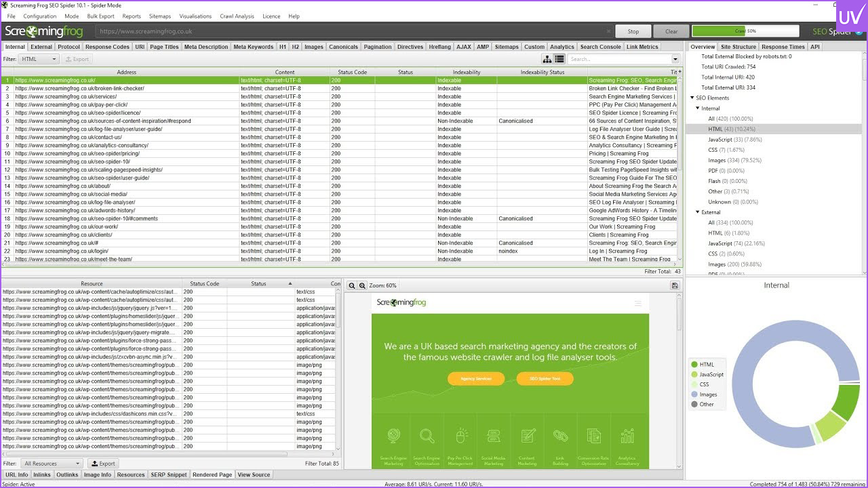This screenshot has height=488, width=868.
Task: Click the hamburger menu in rendered page
Action: 637,303
